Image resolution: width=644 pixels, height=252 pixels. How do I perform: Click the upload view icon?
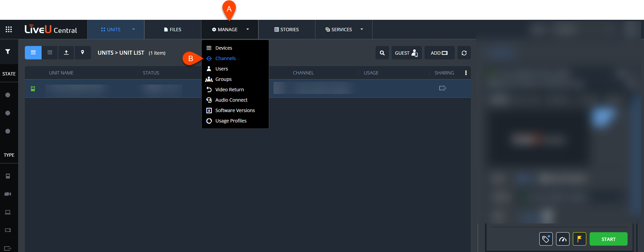click(x=66, y=53)
